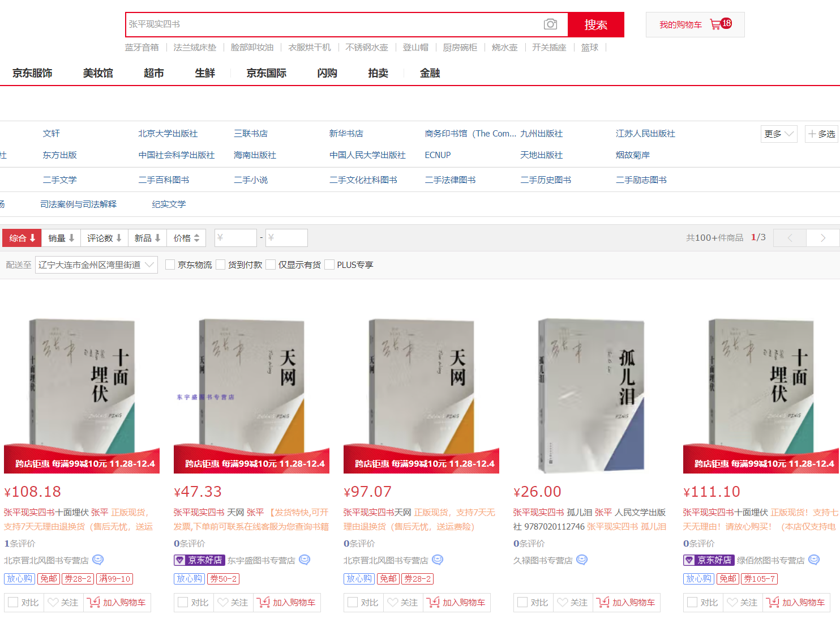
Task: Click the 纪实文学 category link
Action: 169,204
